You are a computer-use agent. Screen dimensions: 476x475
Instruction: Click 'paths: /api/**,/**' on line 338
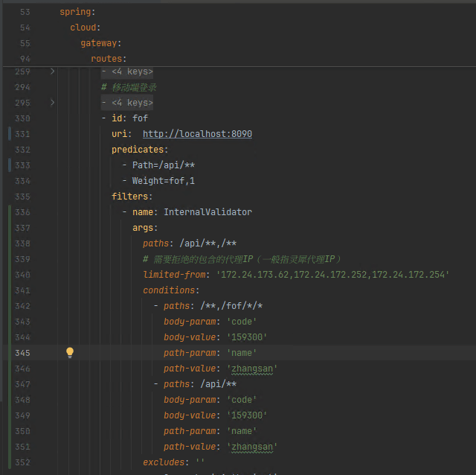tap(190, 243)
